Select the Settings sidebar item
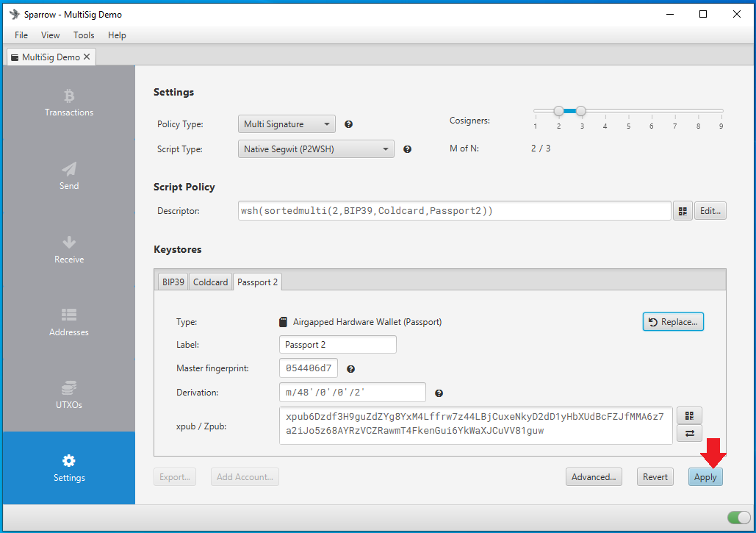The height and width of the screenshot is (533, 756). point(69,468)
